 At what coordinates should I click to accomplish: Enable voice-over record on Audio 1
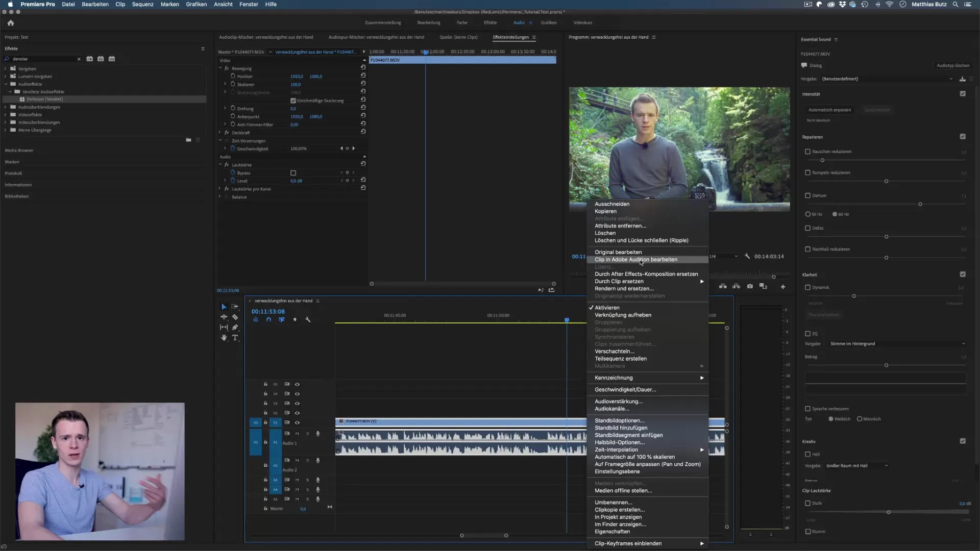318,434
